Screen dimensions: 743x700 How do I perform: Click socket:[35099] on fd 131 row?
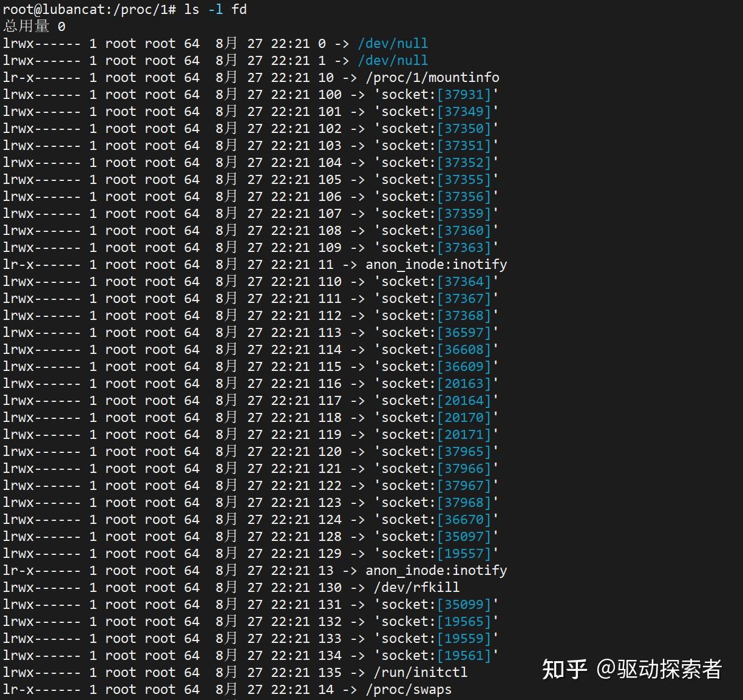[x=436, y=604]
